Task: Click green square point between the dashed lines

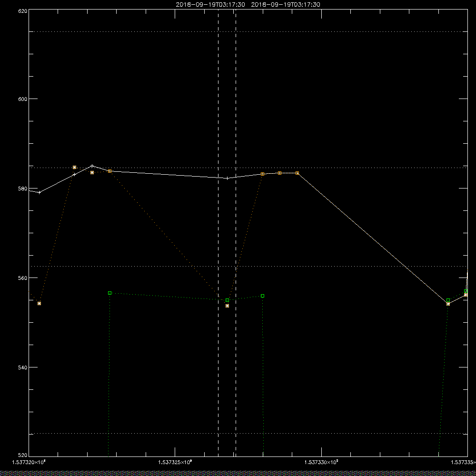Action: coord(228,300)
